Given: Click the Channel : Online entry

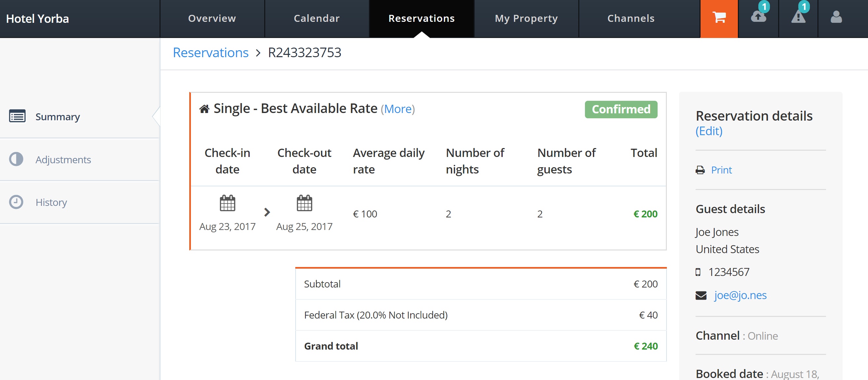Looking at the screenshot, I should click(737, 336).
